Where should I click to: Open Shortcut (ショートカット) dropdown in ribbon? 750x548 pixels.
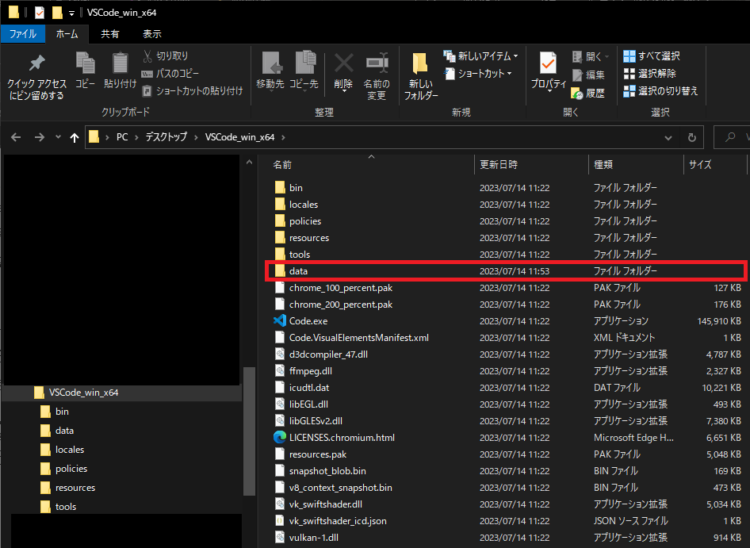coord(478,74)
